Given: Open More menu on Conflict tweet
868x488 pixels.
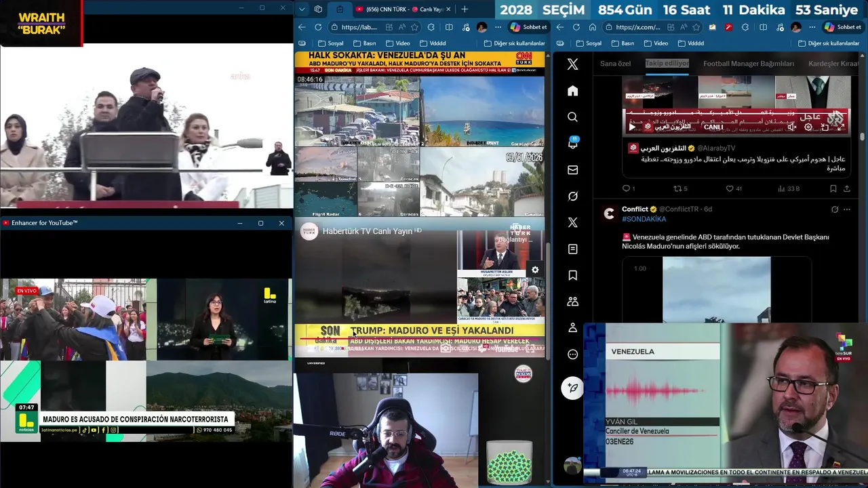Looking at the screenshot, I should pyautogui.click(x=847, y=209).
